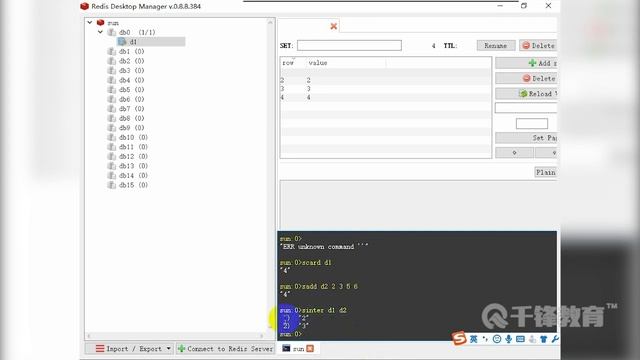Click 'ERR unknown command' console output
This screenshot has width=640, height=360.
[x=324, y=247]
